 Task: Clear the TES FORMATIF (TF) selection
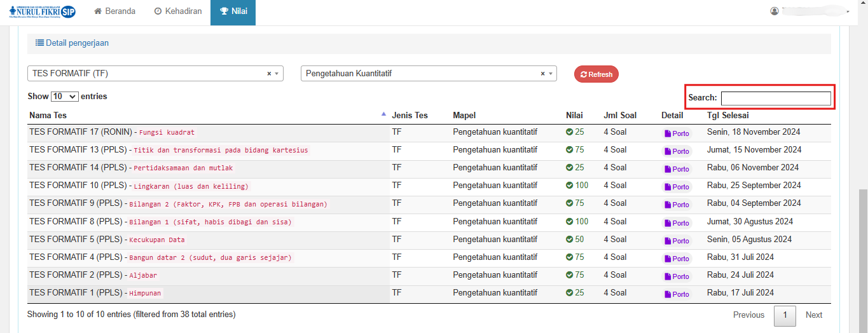coord(268,74)
